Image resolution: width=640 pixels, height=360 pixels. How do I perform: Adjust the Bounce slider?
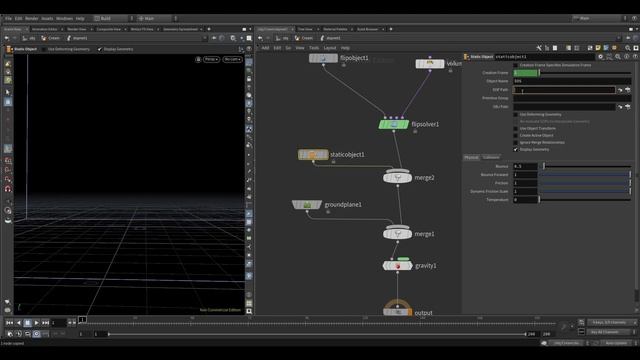point(586,166)
